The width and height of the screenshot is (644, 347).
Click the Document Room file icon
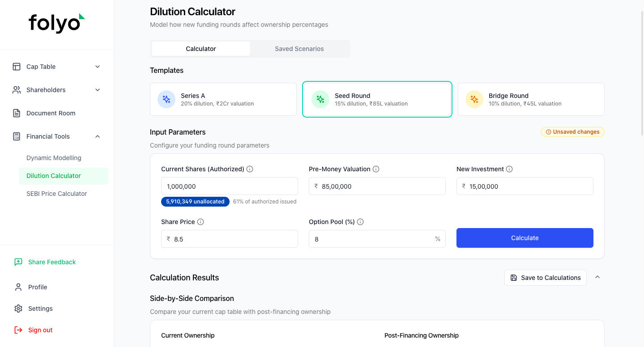[x=17, y=113]
